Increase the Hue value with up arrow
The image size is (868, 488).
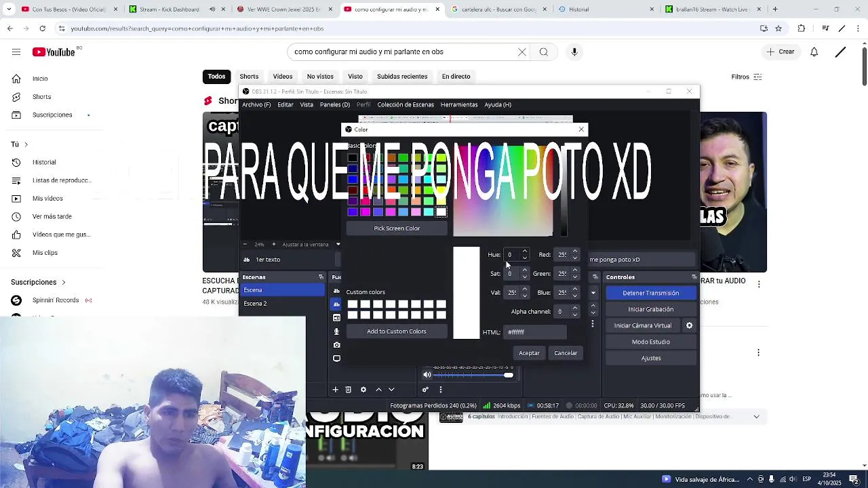[x=524, y=251]
